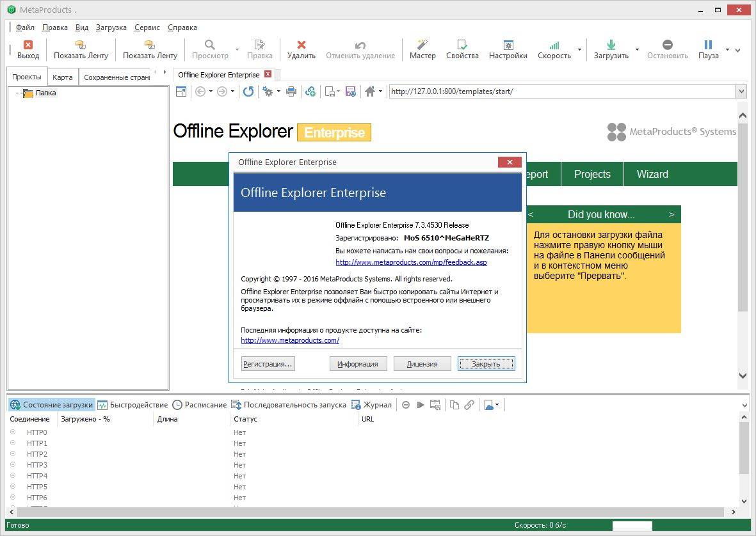
Task: Click the gears icon in browser toolbar
Action: (268, 91)
